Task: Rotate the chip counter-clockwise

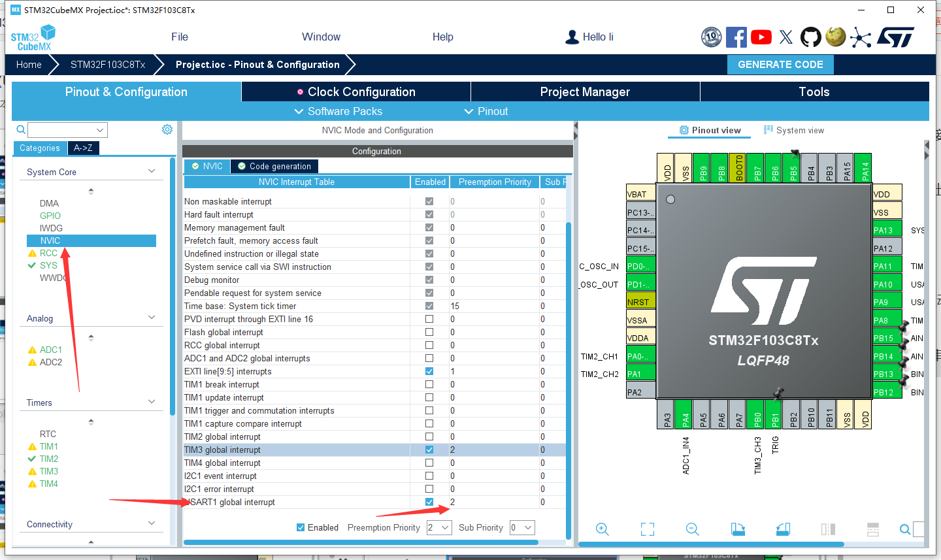Action: (x=783, y=529)
